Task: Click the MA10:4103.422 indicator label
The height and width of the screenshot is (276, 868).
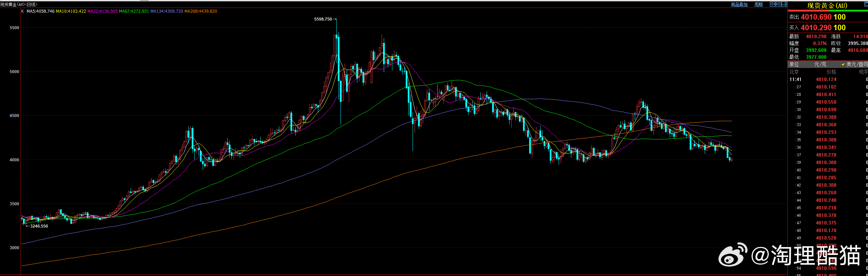Action: pyautogui.click(x=71, y=11)
